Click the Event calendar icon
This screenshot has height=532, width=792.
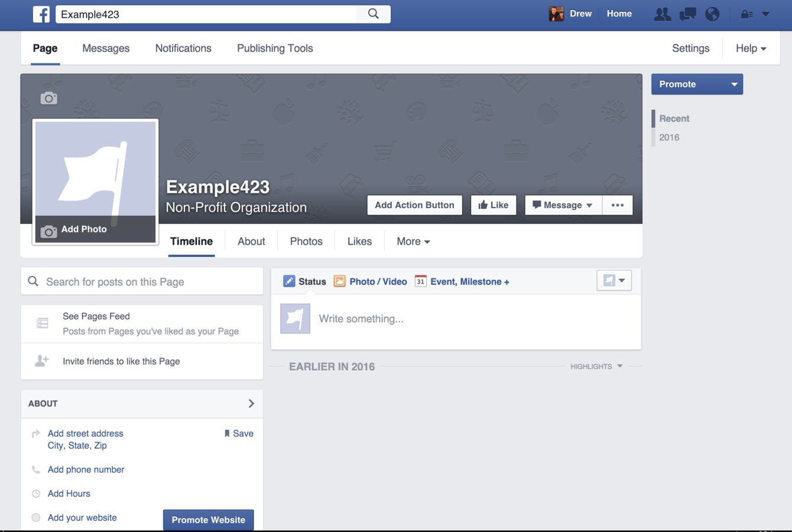420,281
